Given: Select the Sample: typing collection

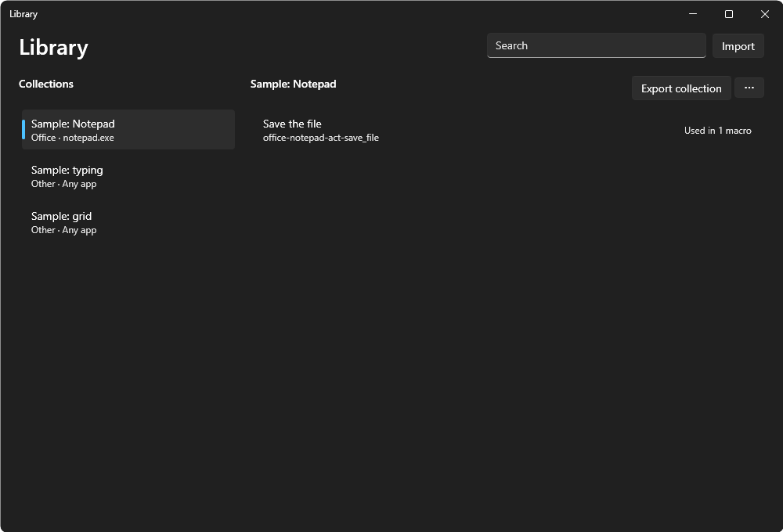Looking at the screenshot, I should point(128,176).
